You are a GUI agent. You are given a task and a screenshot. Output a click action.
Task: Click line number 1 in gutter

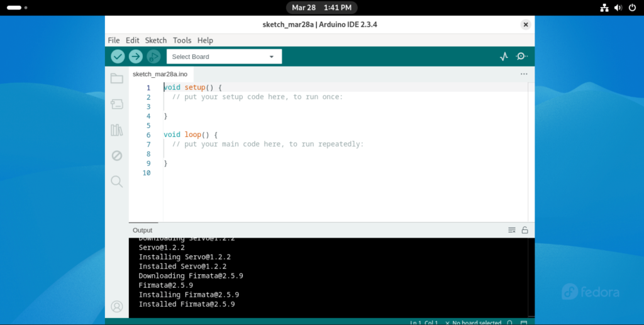point(148,88)
